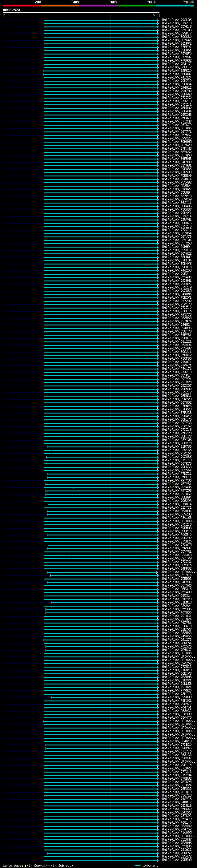This screenshot has height=868, width=197.
Task: Click the UniRef100_P46258 label
Action: point(177,271)
